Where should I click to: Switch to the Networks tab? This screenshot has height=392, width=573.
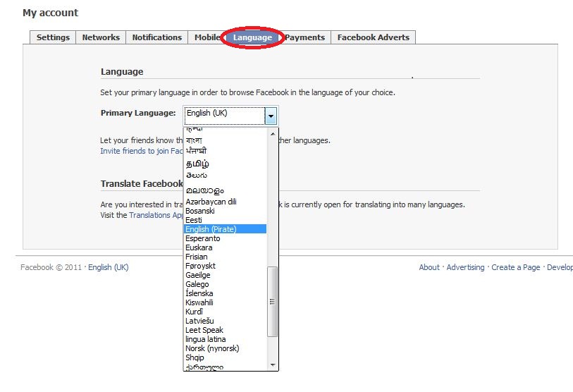(101, 37)
